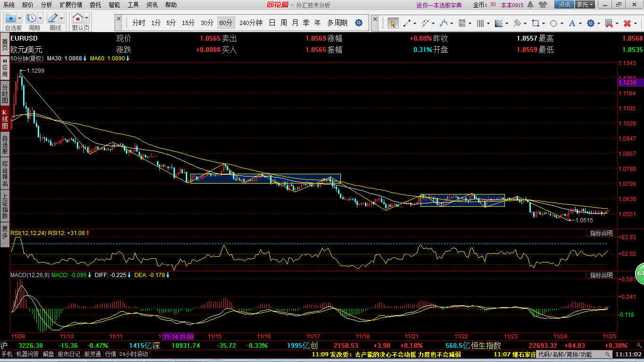Switch chart period to 1分

156,23
